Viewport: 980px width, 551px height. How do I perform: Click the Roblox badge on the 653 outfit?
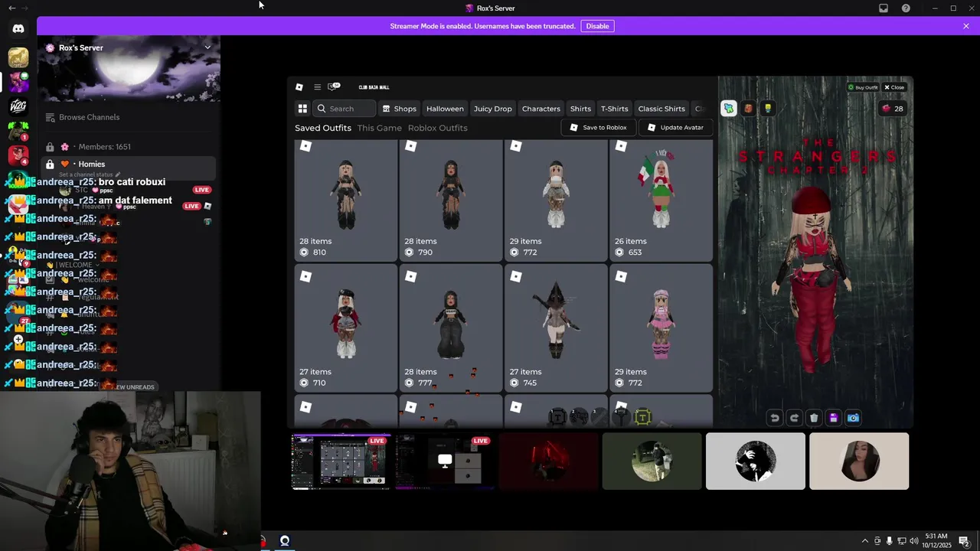point(621,145)
